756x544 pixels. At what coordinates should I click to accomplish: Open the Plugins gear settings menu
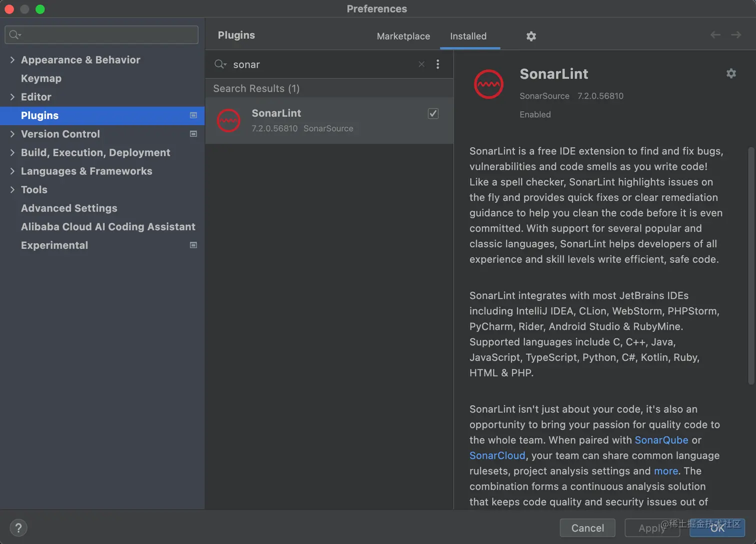click(x=531, y=36)
